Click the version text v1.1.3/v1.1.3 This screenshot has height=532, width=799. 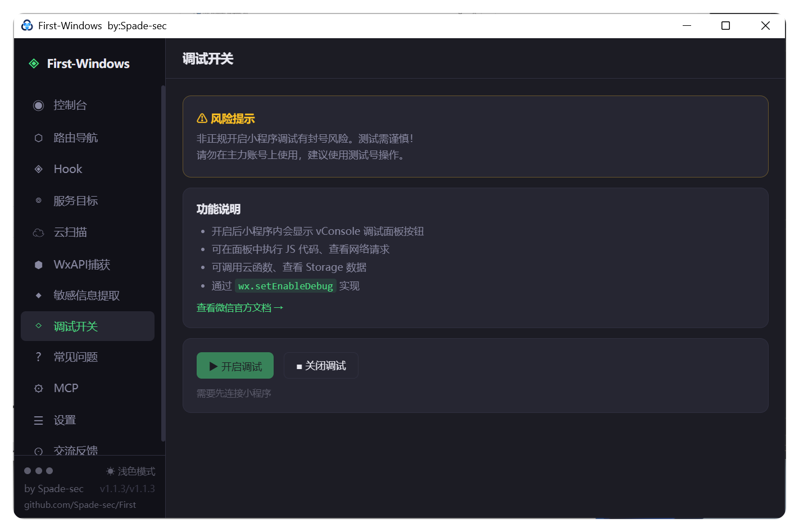pos(128,489)
